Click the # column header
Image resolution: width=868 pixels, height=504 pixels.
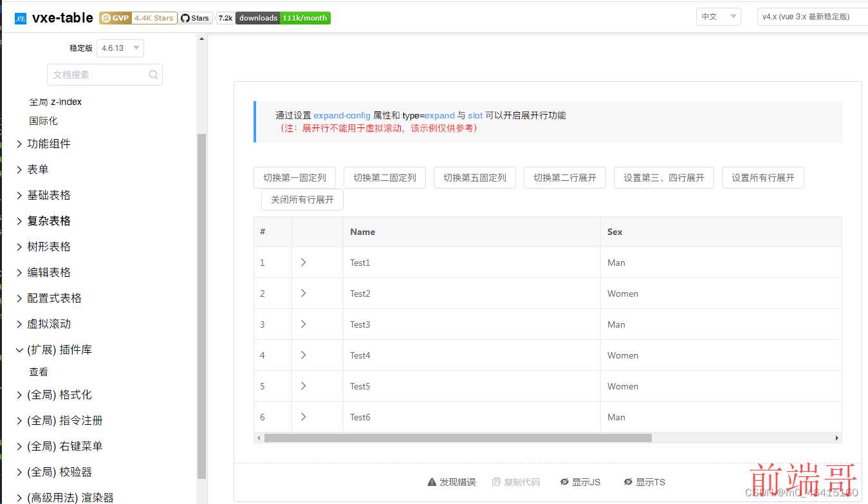(273, 232)
